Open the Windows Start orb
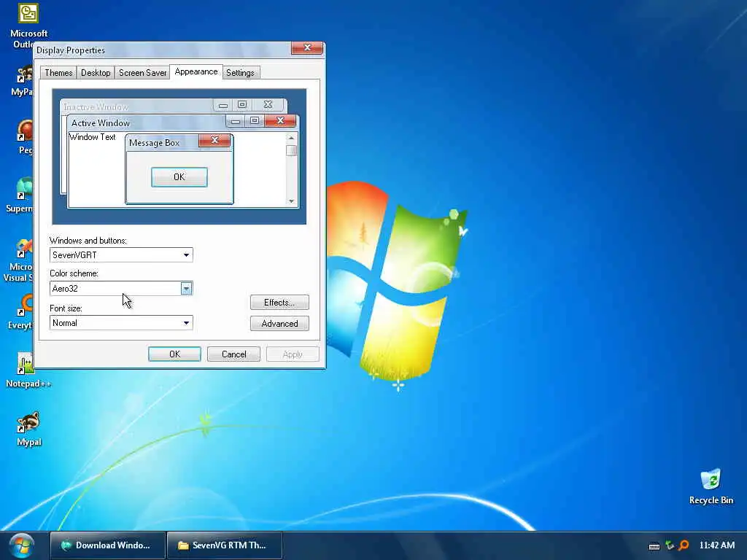 coord(22,545)
